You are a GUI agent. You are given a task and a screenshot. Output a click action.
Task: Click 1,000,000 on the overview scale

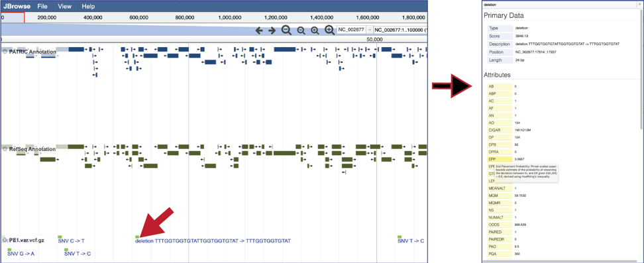230,18
